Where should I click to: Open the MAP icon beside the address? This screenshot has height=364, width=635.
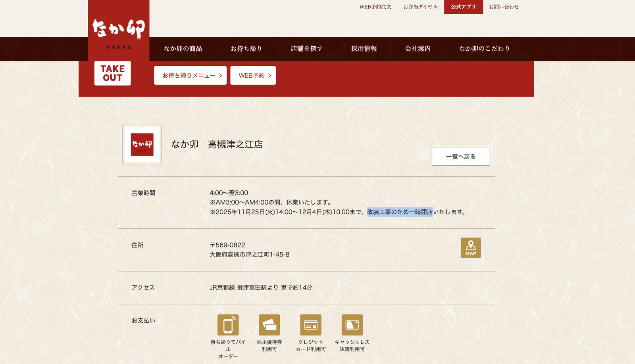tap(471, 248)
